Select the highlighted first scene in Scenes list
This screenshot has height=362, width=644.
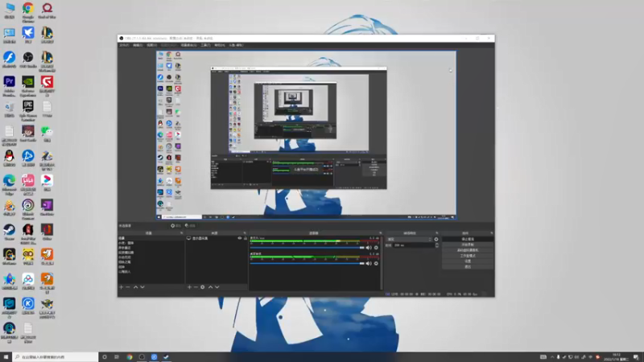tap(151, 238)
